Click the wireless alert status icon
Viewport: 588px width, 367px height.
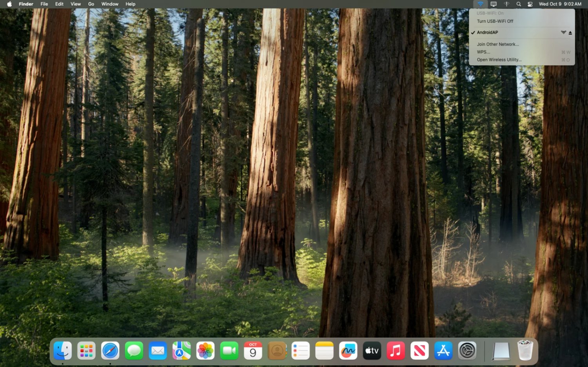pos(506,4)
